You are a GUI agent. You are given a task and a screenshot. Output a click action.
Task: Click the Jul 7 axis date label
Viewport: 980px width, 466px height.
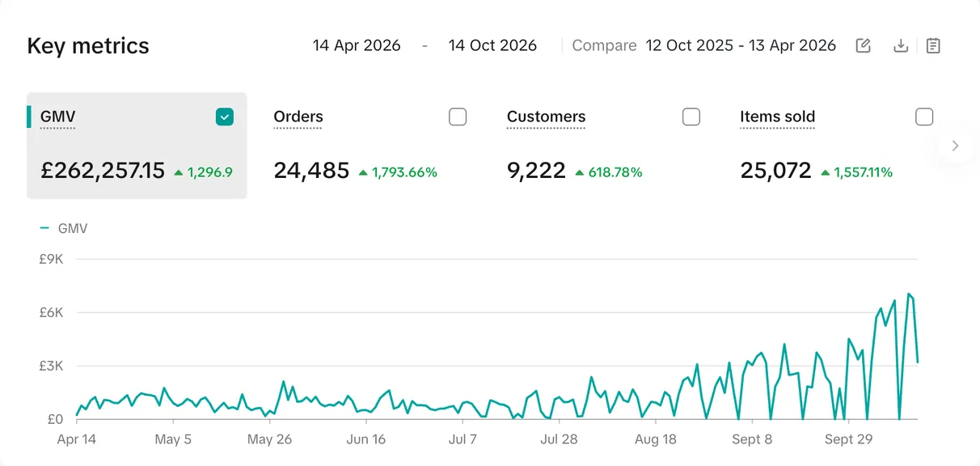[x=463, y=440]
